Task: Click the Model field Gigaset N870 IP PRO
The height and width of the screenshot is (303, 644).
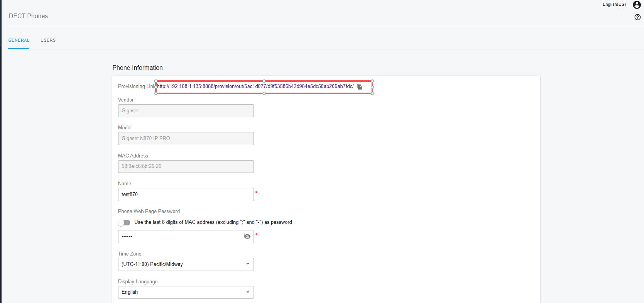Action: point(186,139)
